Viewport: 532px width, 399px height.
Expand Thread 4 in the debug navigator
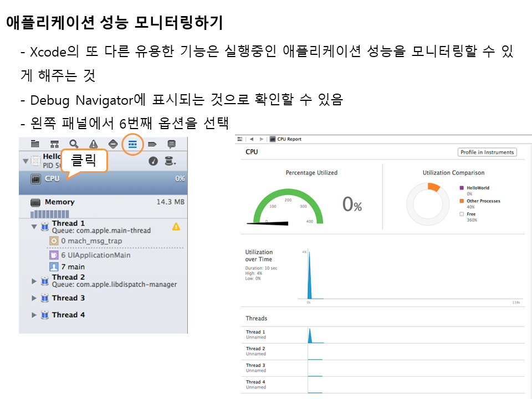(34, 315)
